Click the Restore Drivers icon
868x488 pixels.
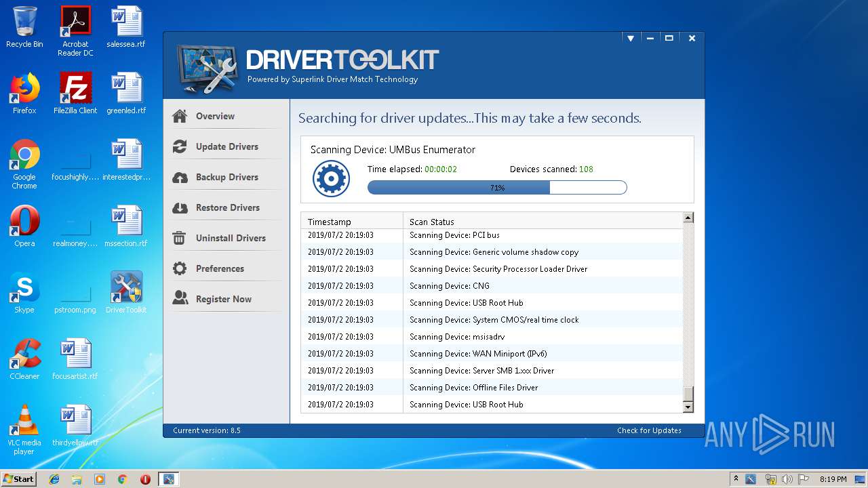click(180, 207)
